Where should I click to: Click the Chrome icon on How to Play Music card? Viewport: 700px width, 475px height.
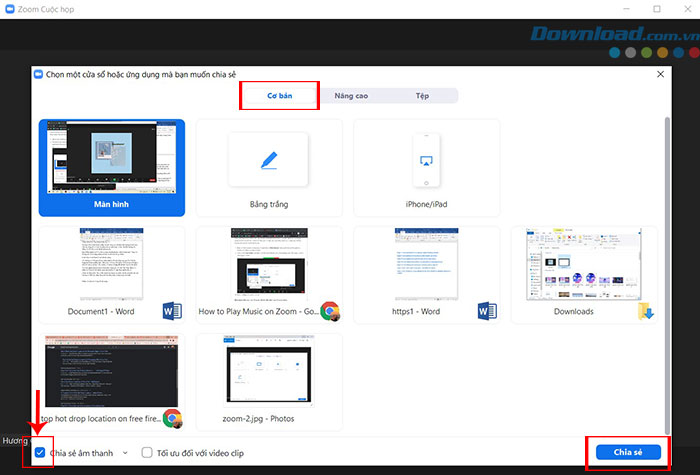(x=330, y=311)
